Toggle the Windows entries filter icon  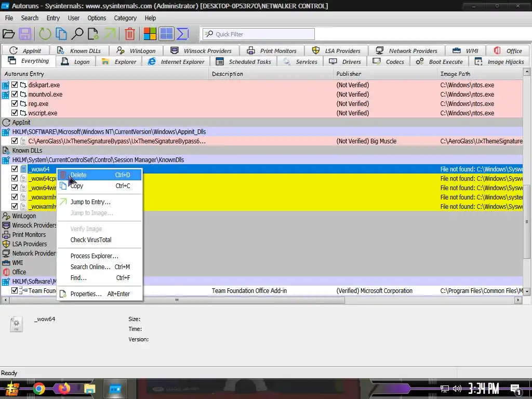point(150,34)
